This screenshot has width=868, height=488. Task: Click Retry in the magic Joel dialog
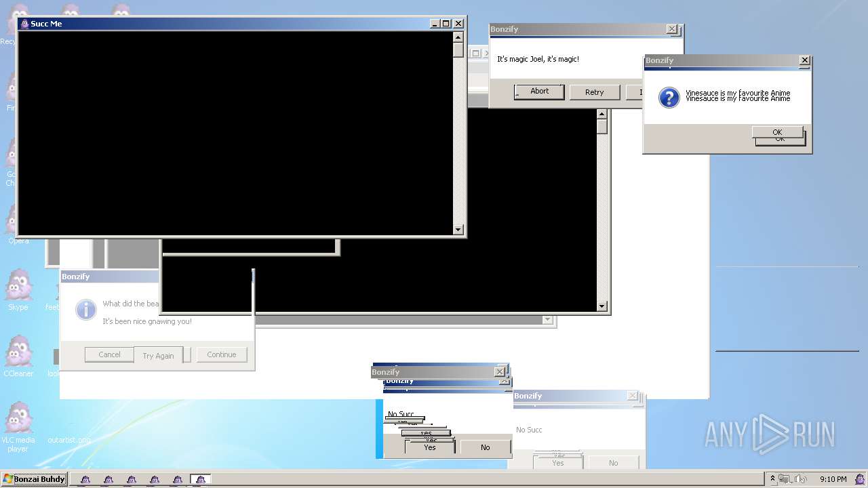click(594, 92)
